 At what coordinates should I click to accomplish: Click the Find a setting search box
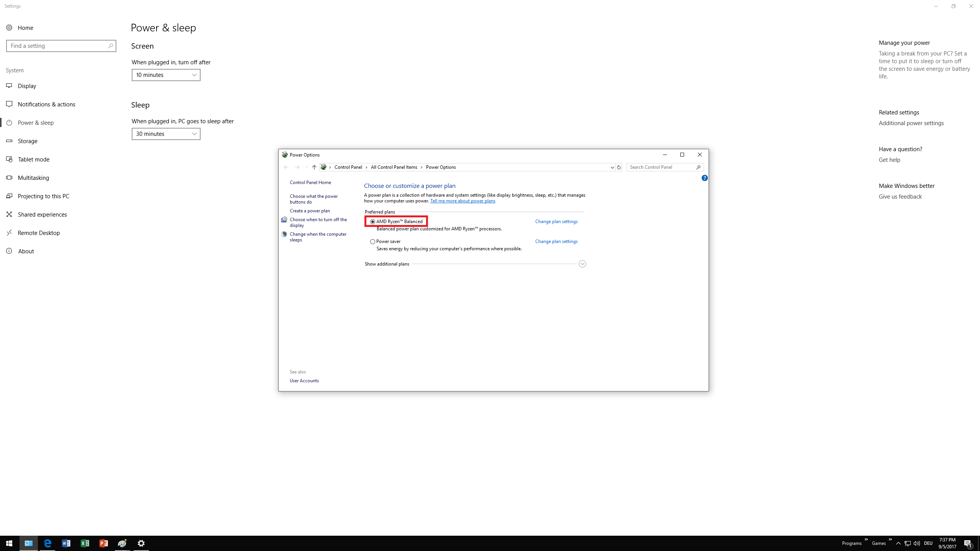[x=57, y=46]
